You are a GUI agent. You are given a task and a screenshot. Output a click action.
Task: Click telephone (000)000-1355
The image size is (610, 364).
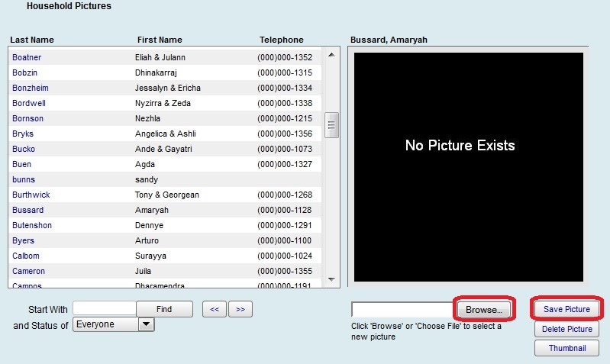285,271
